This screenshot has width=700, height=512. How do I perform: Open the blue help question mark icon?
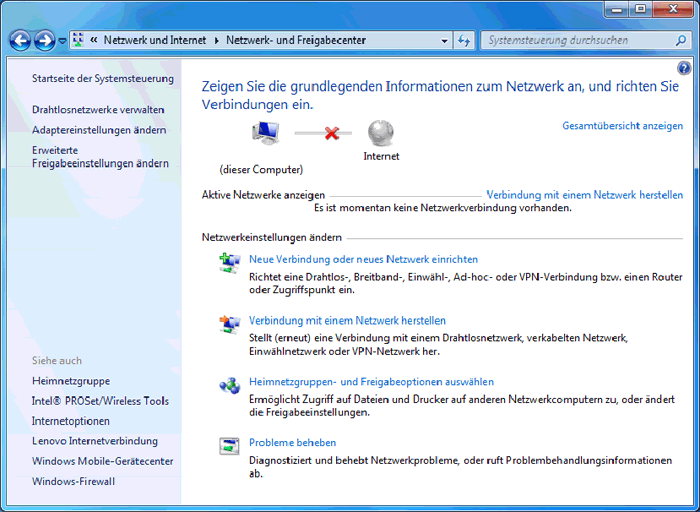pos(684,68)
